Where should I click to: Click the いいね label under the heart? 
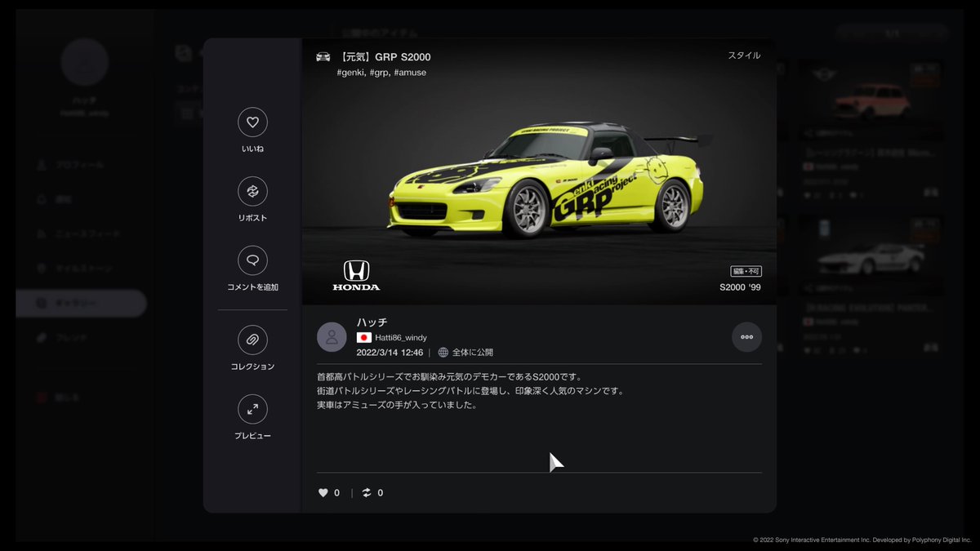252,149
